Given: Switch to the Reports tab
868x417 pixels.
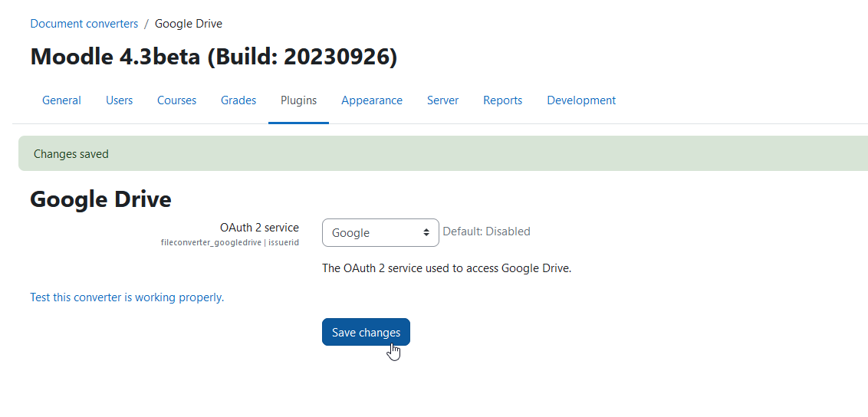Looking at the screenshot, I should coord(503,100).
